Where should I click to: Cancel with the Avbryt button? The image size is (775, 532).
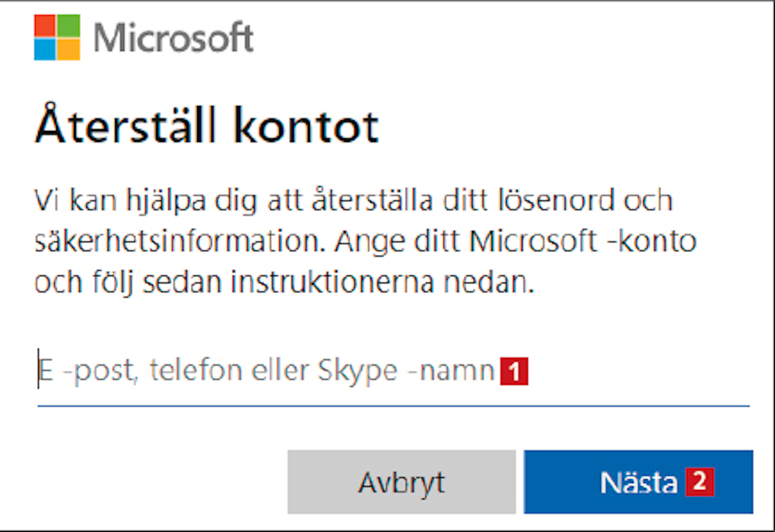(x=401, y=482)
